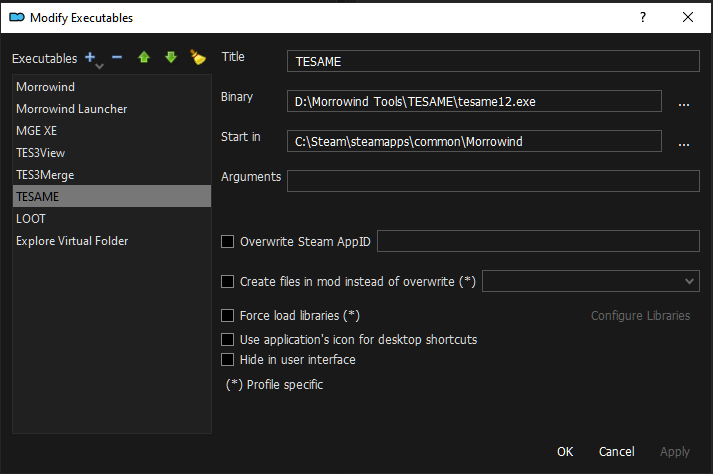The image size is (713, 474).
Task: Select LOOT from executables list
Action: [31, 218]
